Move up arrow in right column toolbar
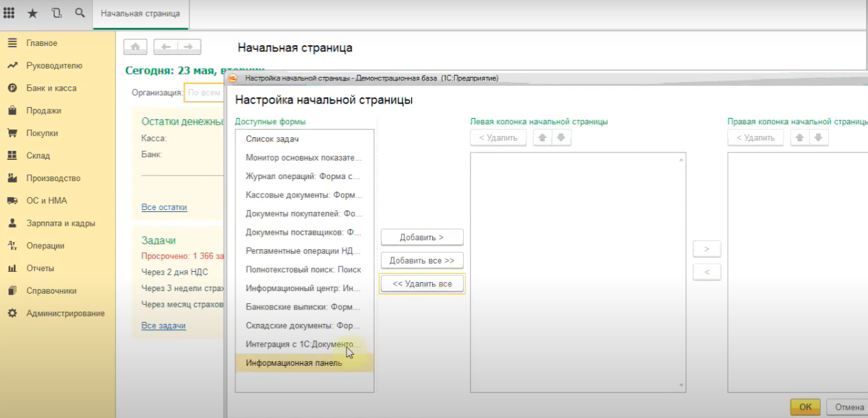 [799, 138]
